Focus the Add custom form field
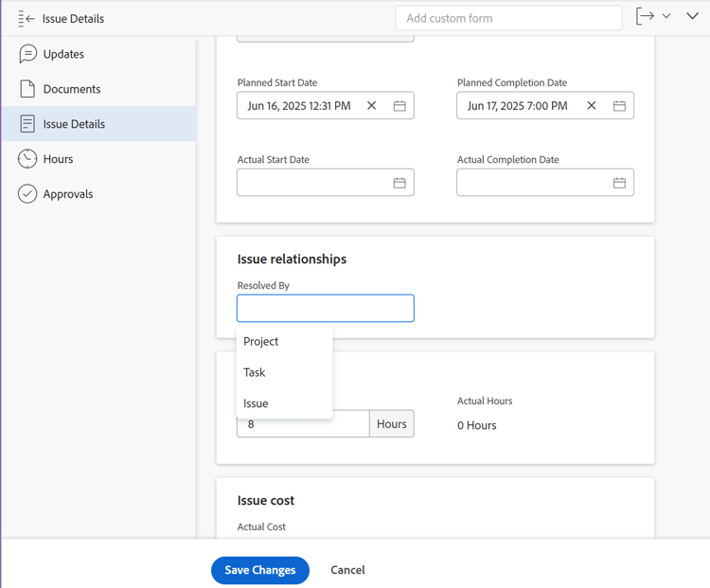 click(508, 18)
